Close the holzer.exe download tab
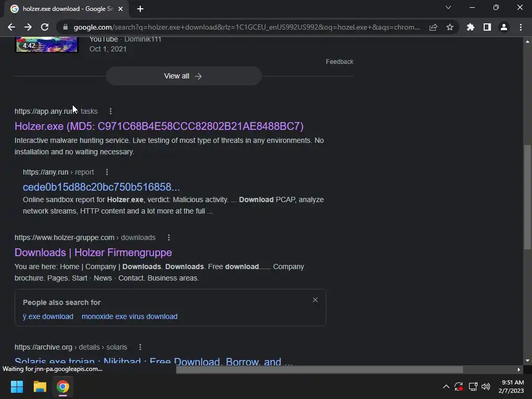This screenshot has width=532, height=399. pos(121,9)
